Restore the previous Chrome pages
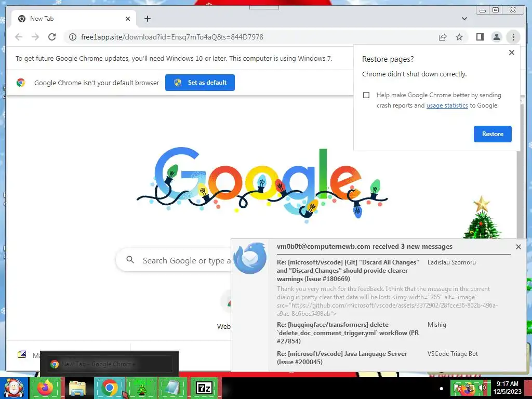The width and height of the screenshot is (532, 399). click(x=493, y=134)
